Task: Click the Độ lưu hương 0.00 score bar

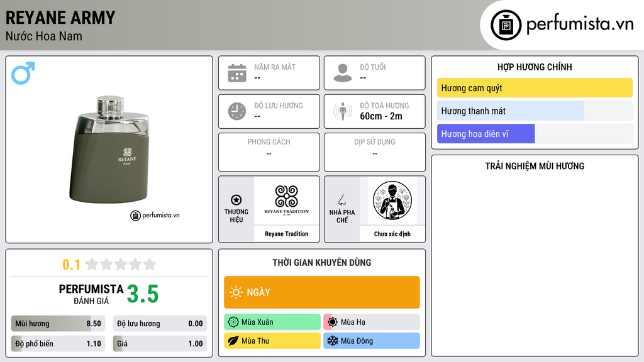Action: click(x=160, y=324)
